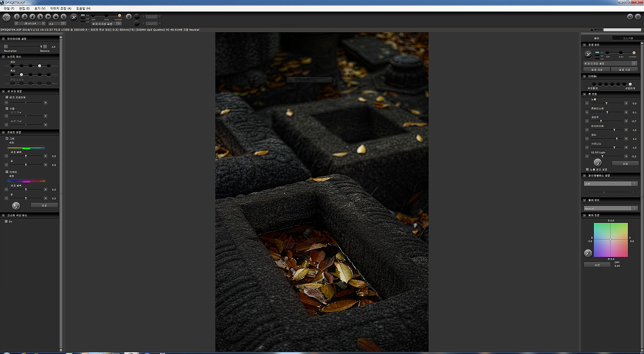
Task: Select the Auto mode dot in right panel
Action: coord(621,53)
